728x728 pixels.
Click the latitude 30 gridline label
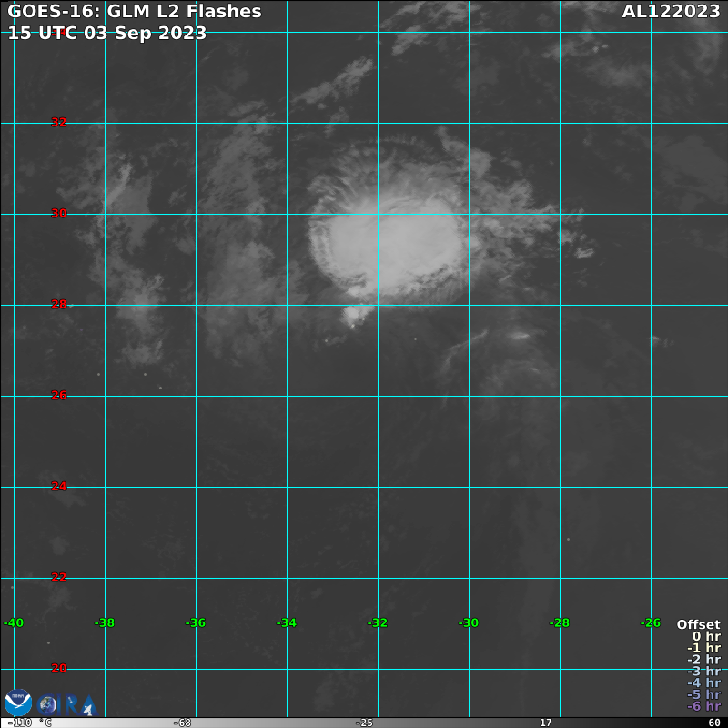pyautogui.click(x=59, y=214)
